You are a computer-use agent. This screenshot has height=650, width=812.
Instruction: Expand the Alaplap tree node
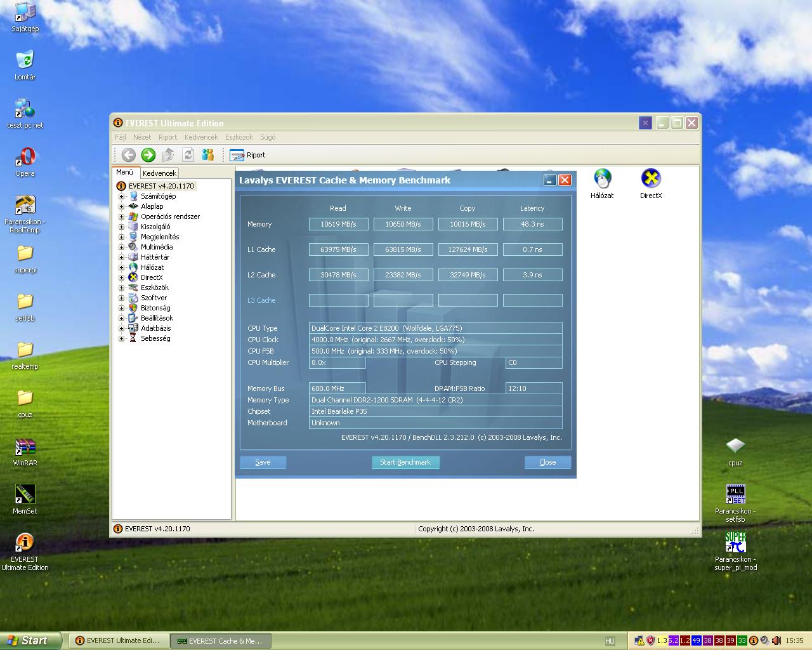coord(121,206)
